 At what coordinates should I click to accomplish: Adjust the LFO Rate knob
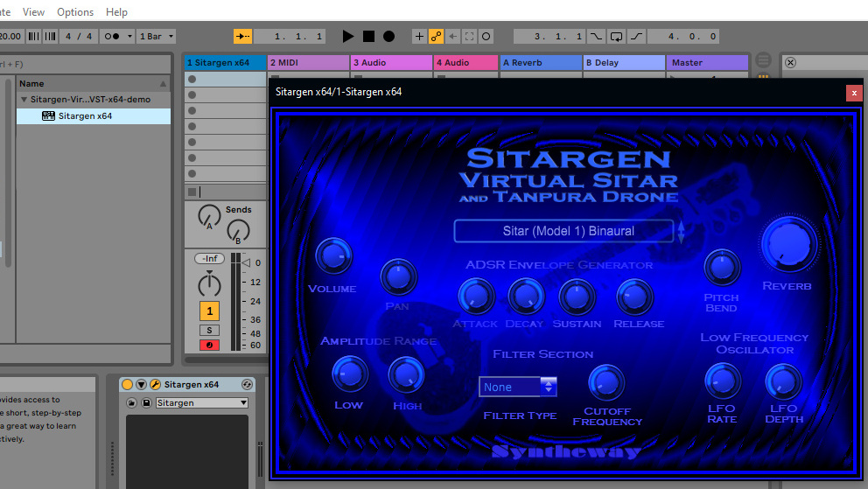pos(723,381)
